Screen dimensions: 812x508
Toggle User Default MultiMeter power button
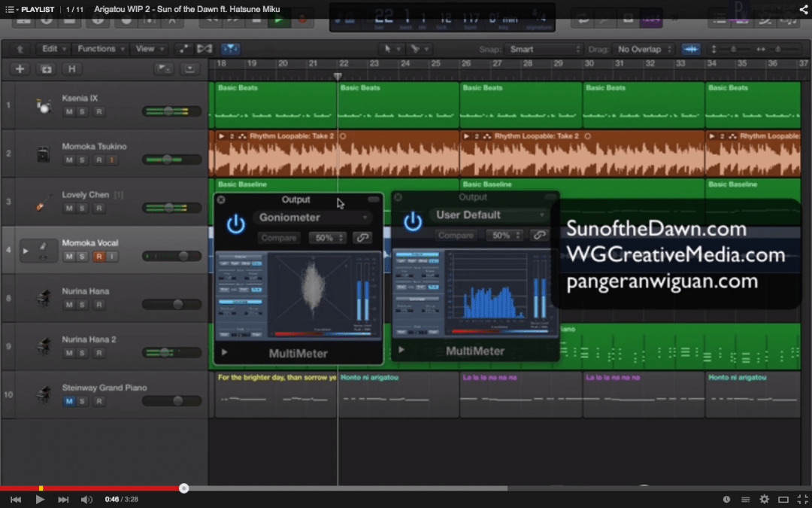(x=413, y=222)
